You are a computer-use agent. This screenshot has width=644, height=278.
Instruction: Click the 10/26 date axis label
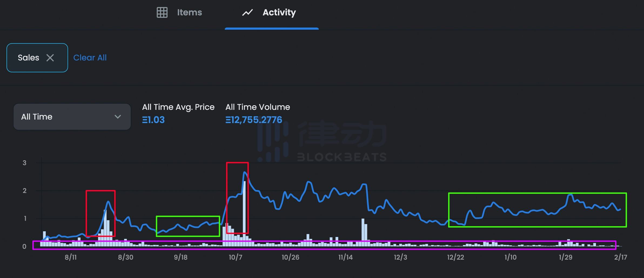click(290, 257)
